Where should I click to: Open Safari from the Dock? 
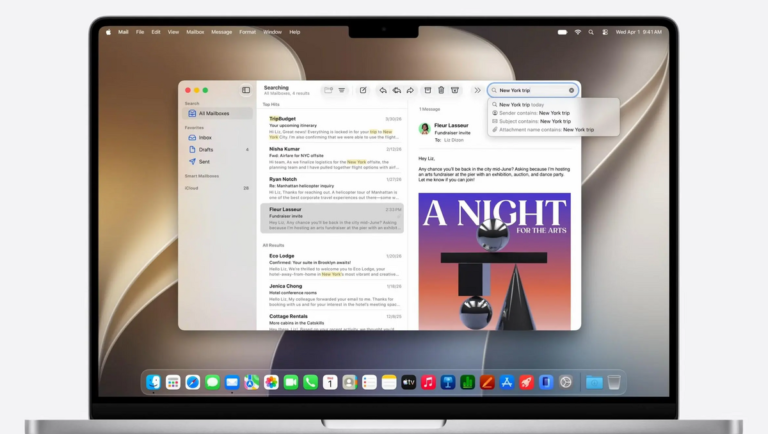point(192,382)
